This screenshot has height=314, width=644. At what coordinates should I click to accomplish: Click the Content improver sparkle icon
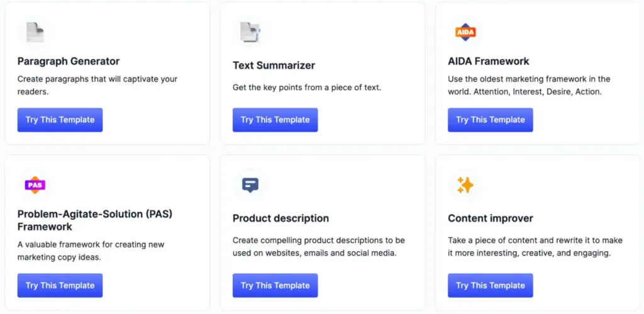(x=465, y=185)
